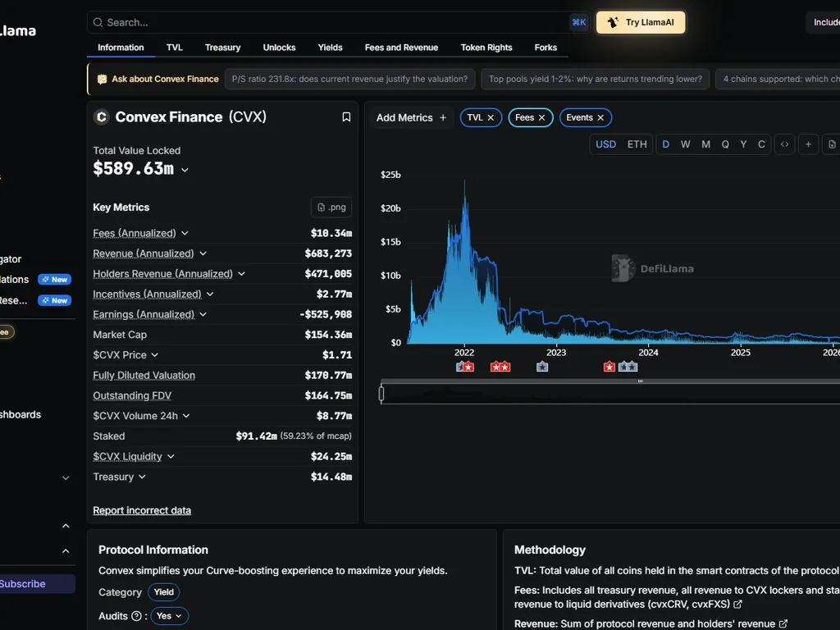
Task: Click the search magnifier icon
Action: [x=98, y=22]
